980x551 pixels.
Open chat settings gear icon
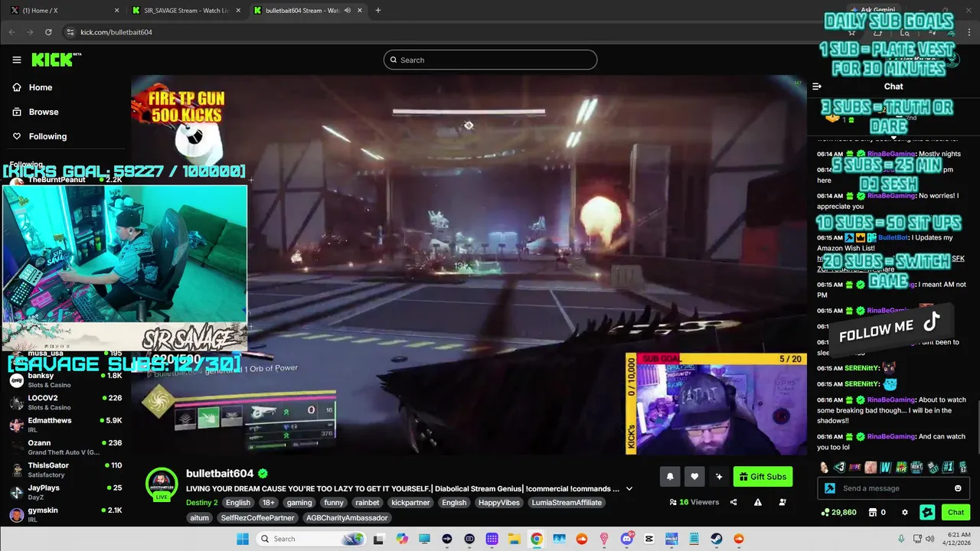[905, 512]
